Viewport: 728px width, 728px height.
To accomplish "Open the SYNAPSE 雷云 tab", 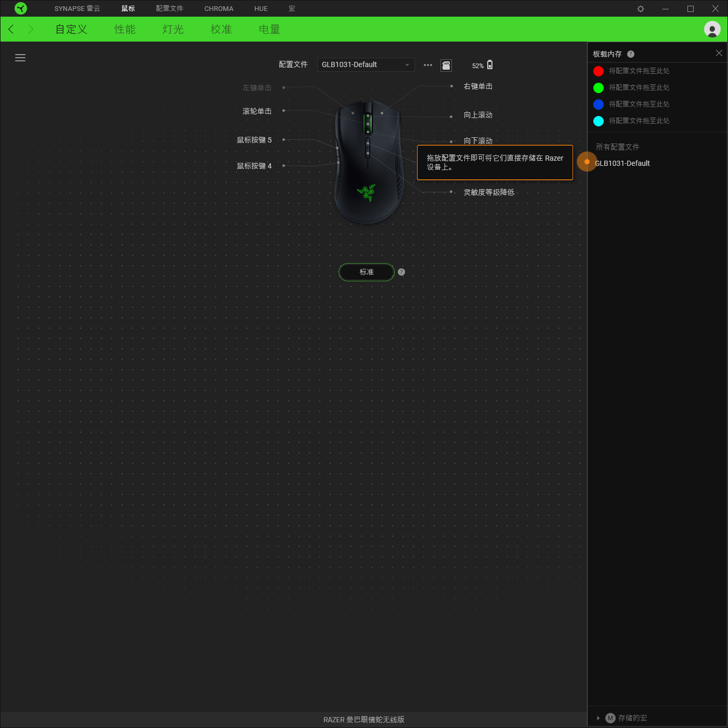I will (x=77, y=9).
